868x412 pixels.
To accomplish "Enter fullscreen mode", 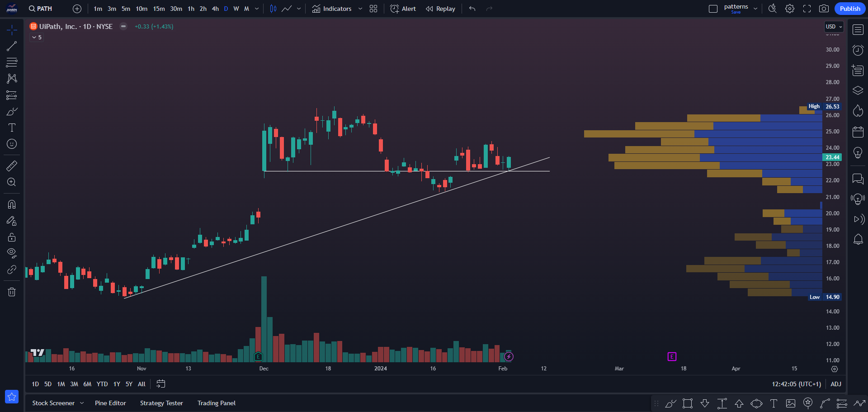I will point(807,9).
